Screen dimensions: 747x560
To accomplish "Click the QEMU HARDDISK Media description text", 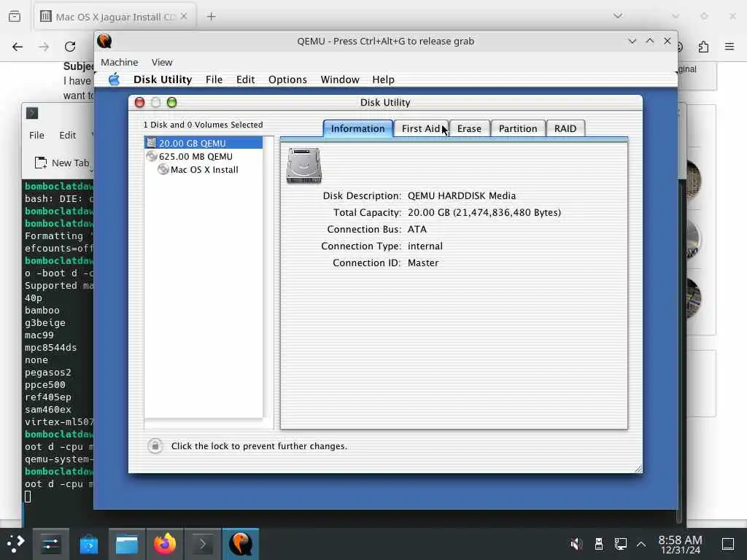I will [x=462, y=195].
